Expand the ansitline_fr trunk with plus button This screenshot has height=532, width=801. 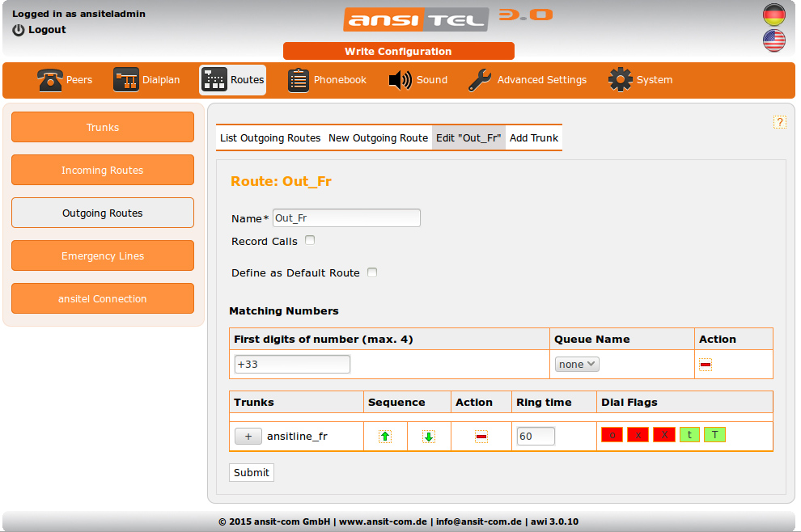(x=248, y=436)
